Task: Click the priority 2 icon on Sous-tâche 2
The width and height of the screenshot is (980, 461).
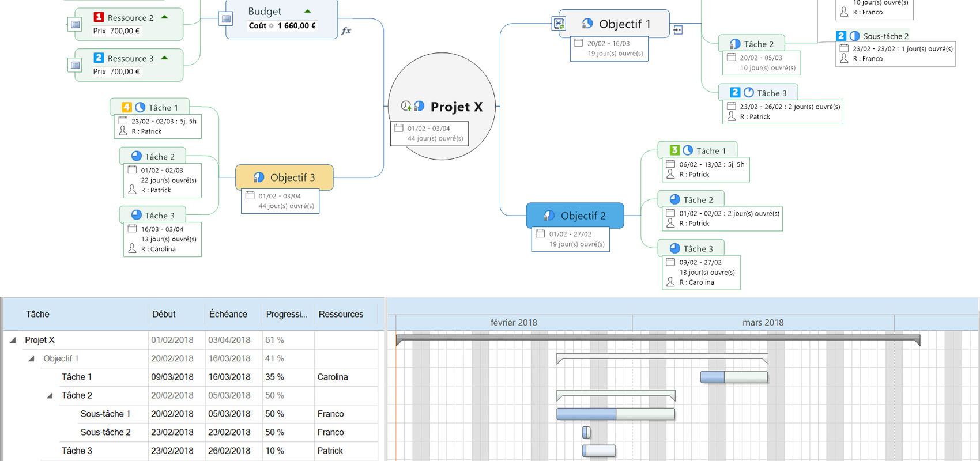Action: [x=841, y=36]
